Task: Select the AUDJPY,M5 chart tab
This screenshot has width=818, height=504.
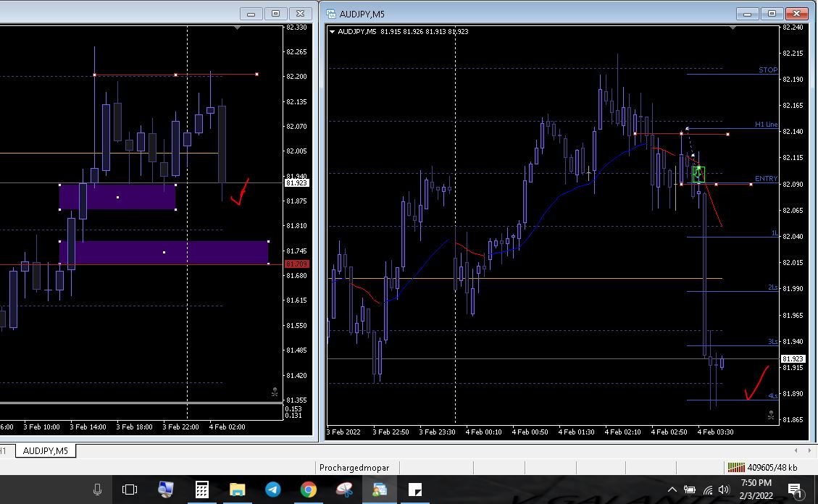Action: point(46,451)
